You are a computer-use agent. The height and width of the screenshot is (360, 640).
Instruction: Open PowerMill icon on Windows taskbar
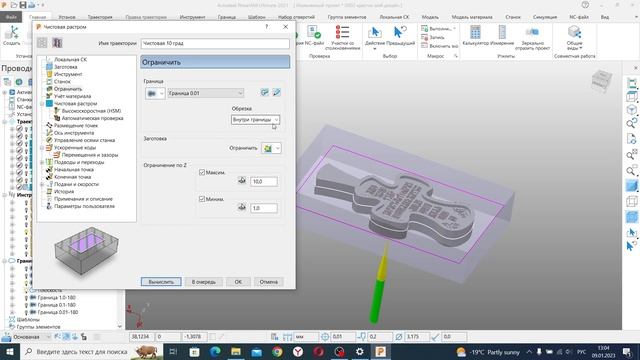380,351
